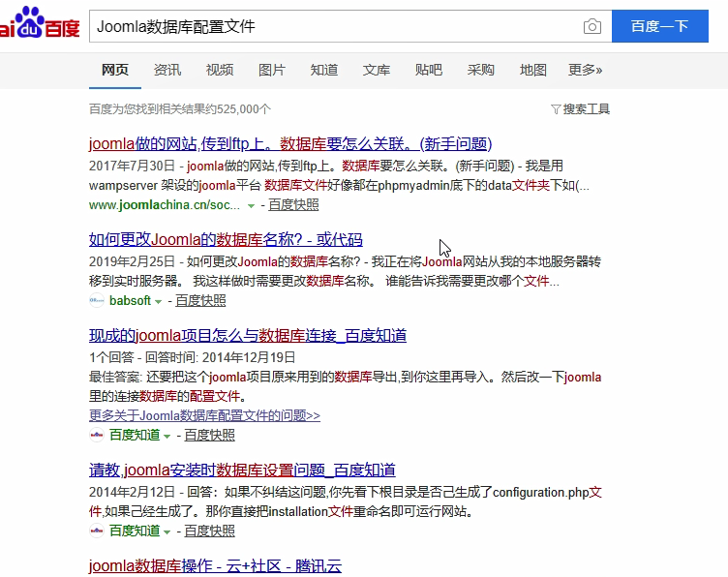Screen dimensions: 728x577
Task: Go to the 采购 tab
Action: point(480,70)
